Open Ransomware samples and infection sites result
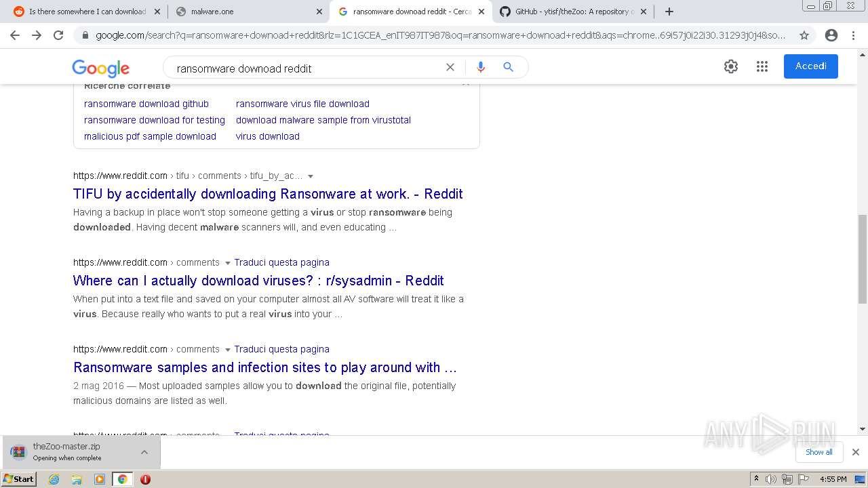This screenshot has height=488, width=868. (x=265, y=367)
